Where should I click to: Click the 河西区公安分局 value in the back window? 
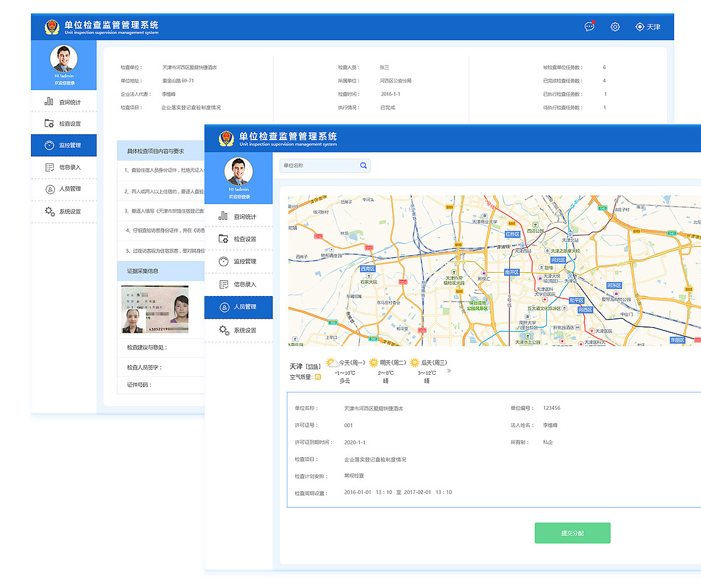click(395, 81)
